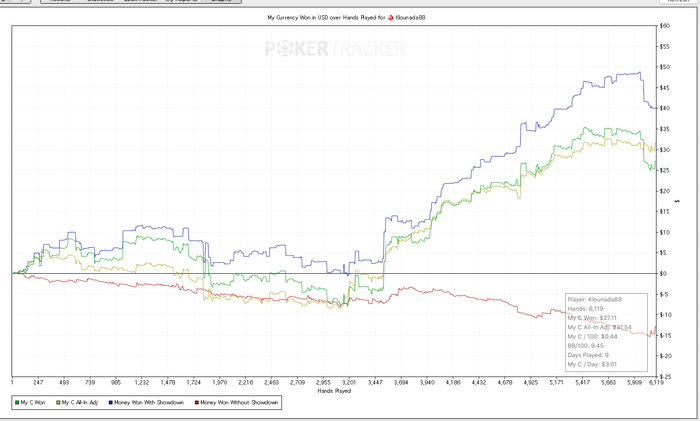Click 'Player: Klounada88' in the stats box
This screenshot has height=421, width=700.
click(594, 300)
